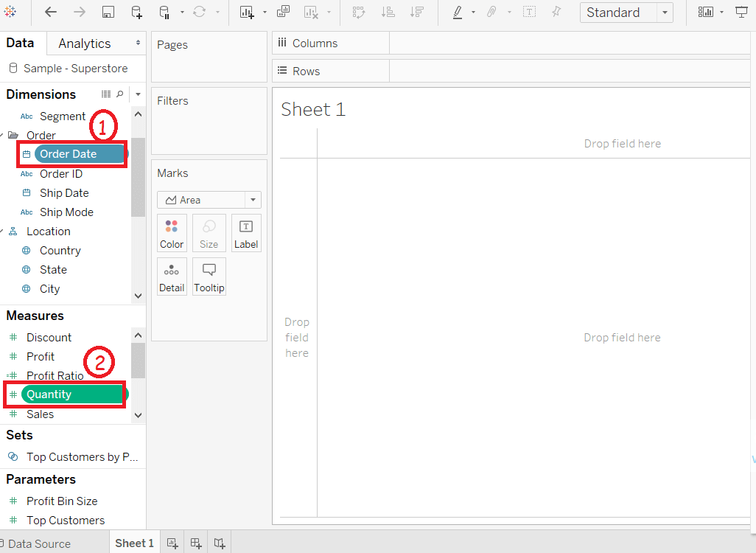The width and height of the screenshot is (756, 553).
Task: Click the Sort Descending icon
Action: 416,12
